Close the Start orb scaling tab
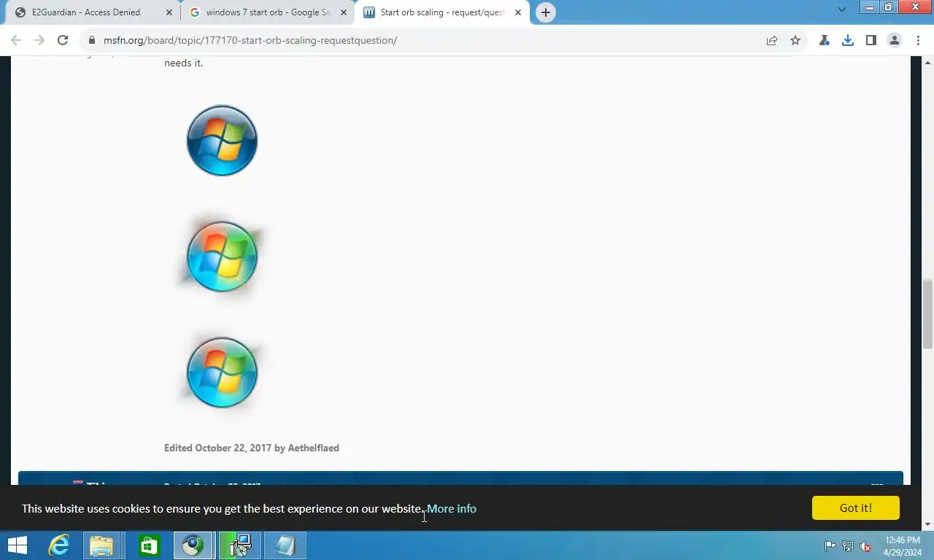This screenshot has height=560, width=934. point(518,12)
